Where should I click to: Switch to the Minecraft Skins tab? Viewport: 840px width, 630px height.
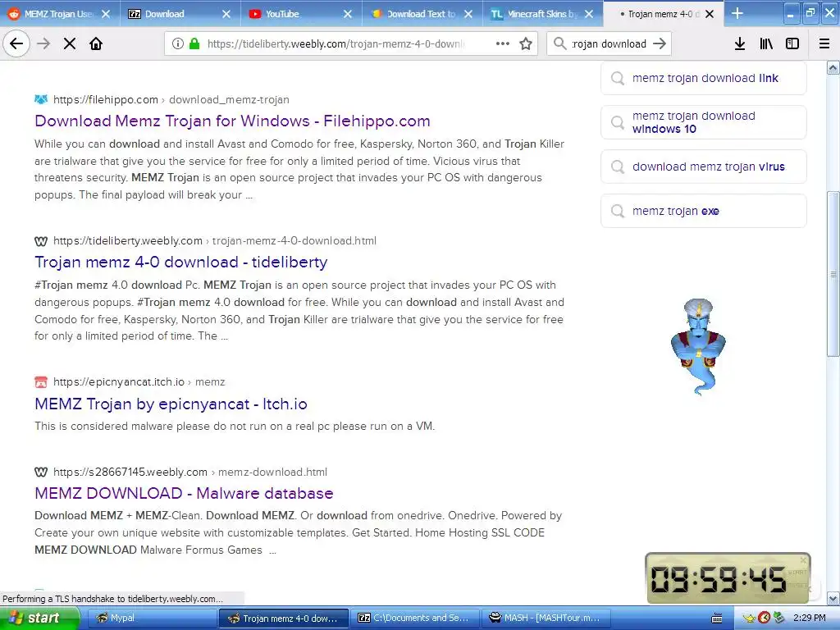[x=543, y=14]
